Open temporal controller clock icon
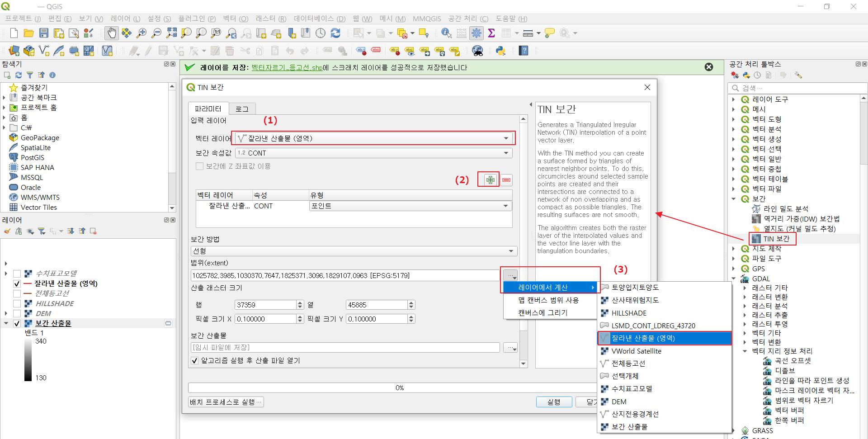This screenshot has width=868, height=439. 321,33
